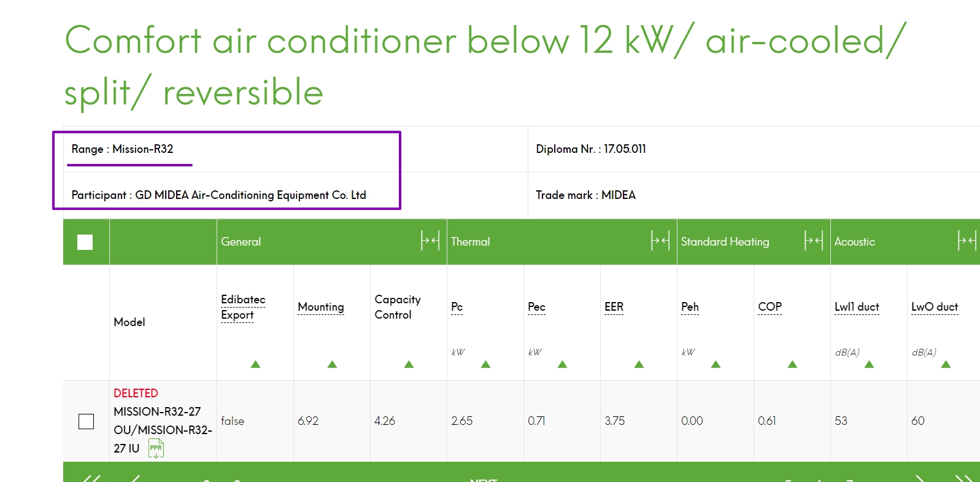Viewport: 980px width, 482px height.
Task: Sort the EER column arrow
Action: click(639, 364)
